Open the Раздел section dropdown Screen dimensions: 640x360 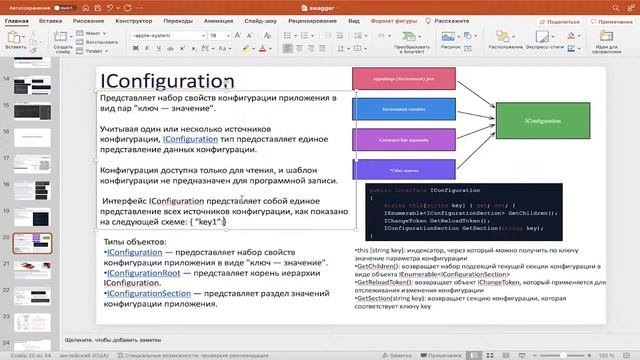92,51
